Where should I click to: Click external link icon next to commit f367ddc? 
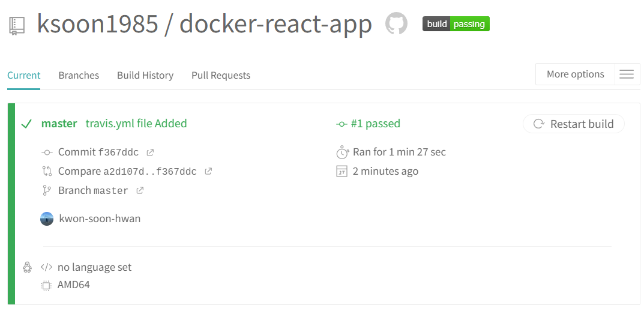150,152
